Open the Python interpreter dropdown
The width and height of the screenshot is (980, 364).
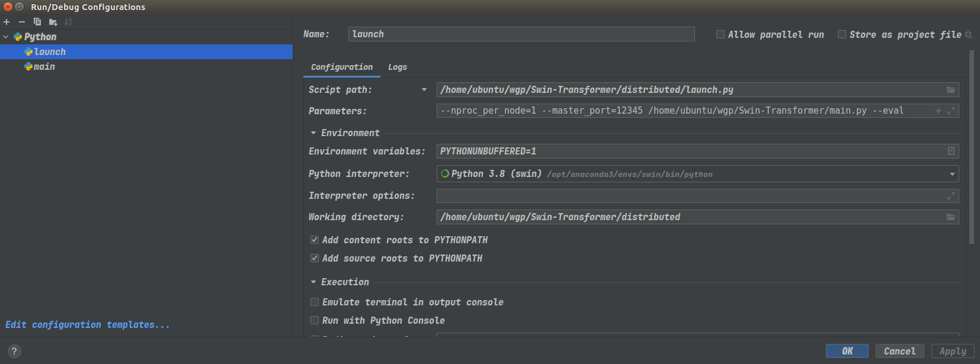952,174
